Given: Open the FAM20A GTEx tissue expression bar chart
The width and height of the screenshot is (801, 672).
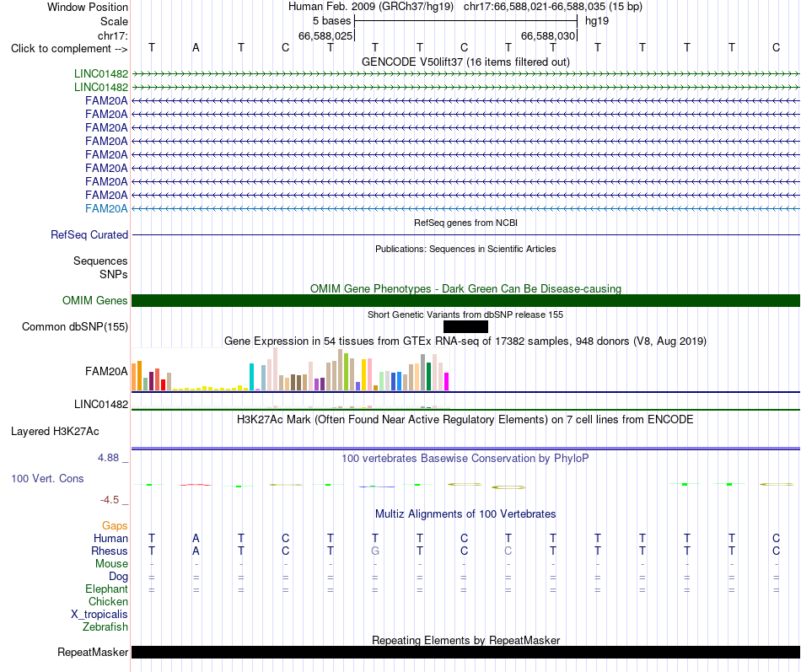Looking at the screenshot, I should pyautogui.click(x=290, y=369).
